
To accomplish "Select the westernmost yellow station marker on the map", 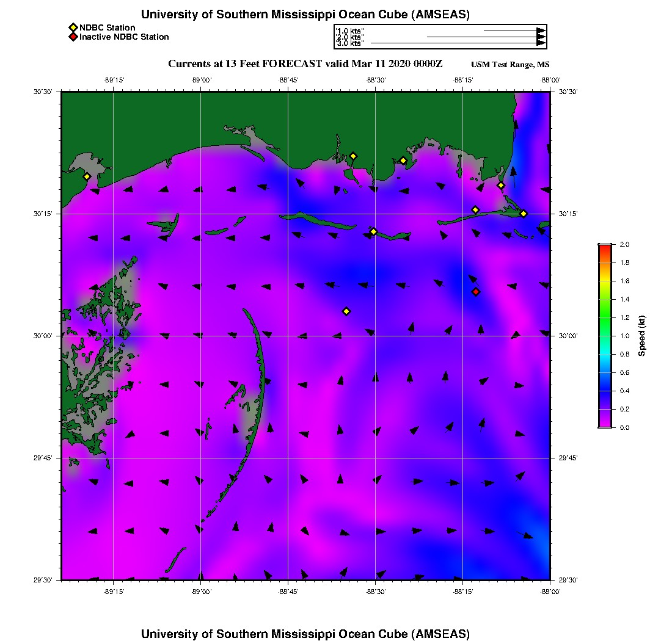I will 87,176.
